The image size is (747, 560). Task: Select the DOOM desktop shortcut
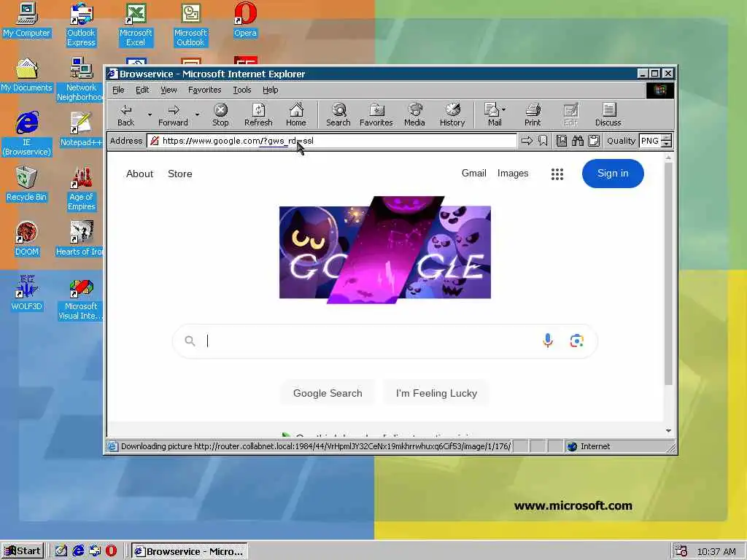27,239
